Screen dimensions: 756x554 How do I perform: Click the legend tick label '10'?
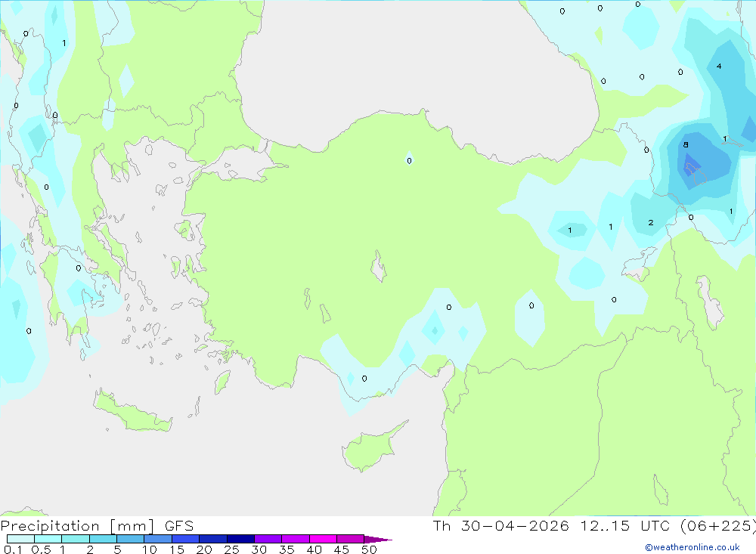click(150, 549)
